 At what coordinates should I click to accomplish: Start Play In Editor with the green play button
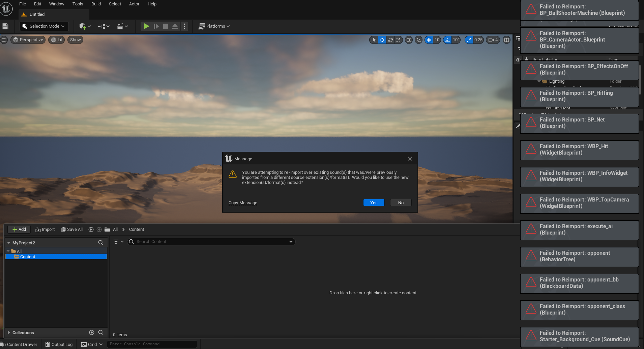pyautogui.click(x=146, y=26)
